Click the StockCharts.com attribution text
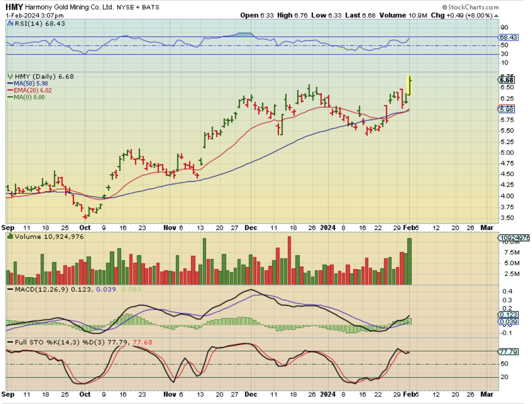 pos(471,7)
